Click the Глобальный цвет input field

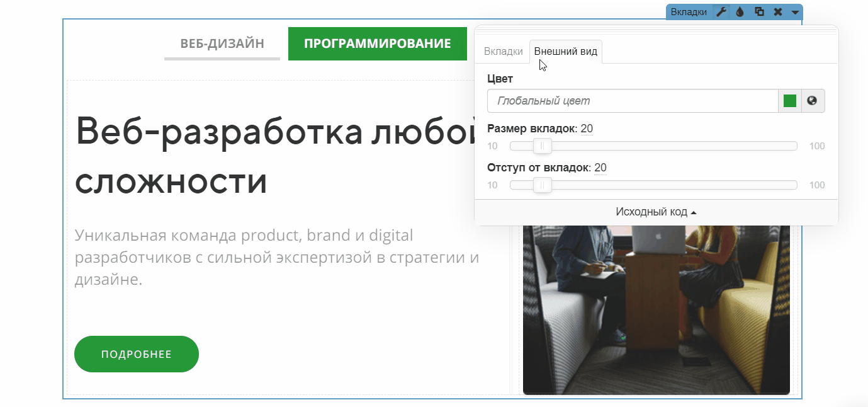coord(633,101)
